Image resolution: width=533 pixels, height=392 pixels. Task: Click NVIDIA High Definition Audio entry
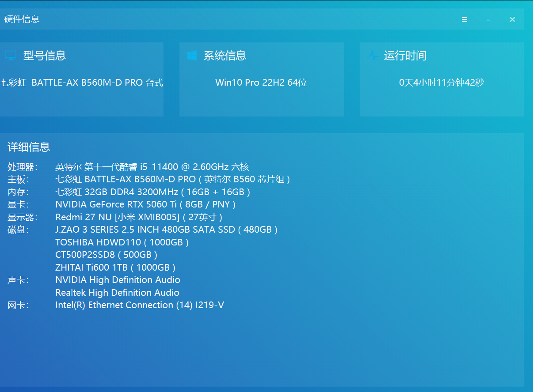(118, 280)
